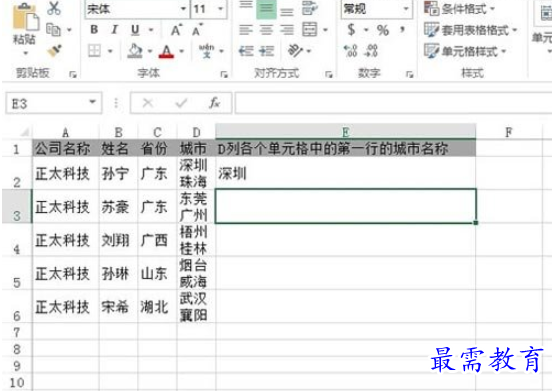This screenshot has height=391, width=552.
Task: Click the Select All corner triangle
Action: [25, 132]
